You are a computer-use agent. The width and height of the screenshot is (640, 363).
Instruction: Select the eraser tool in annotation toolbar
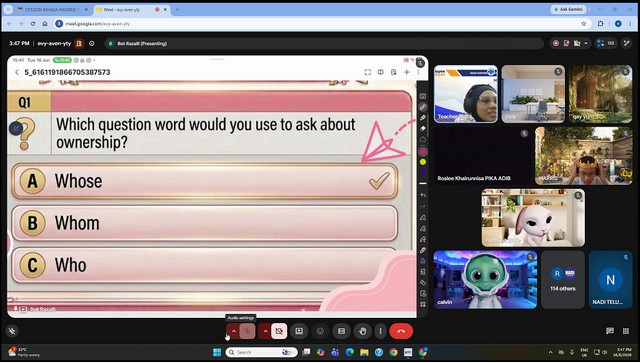(x=423, y=128)
